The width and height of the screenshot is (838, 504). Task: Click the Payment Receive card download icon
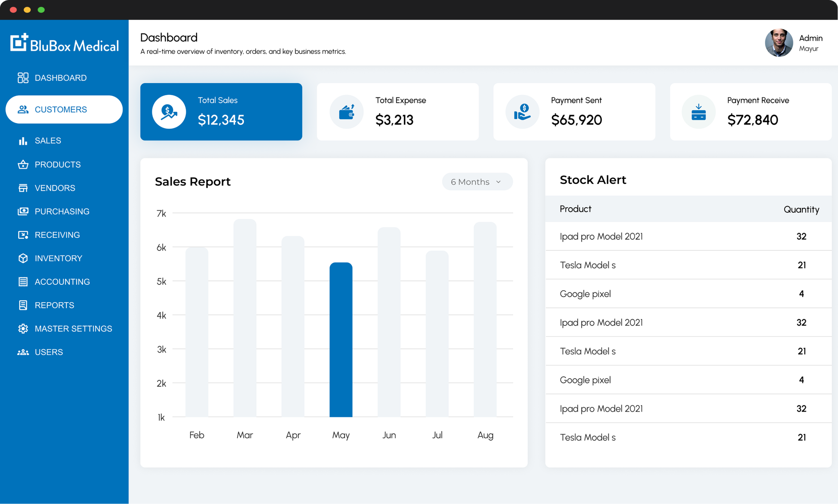pyautogui.click(x=699, y=112)
